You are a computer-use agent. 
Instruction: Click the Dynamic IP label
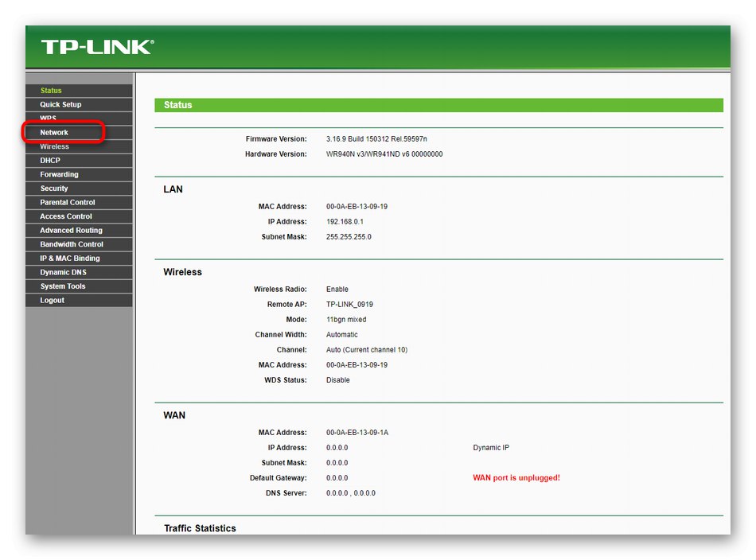click(x=491, y=448)
